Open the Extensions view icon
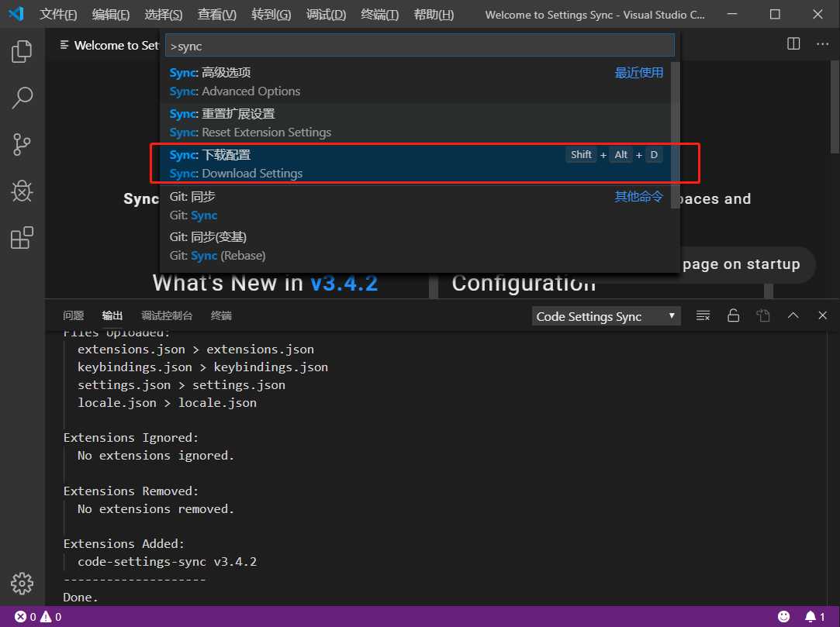This screenshot has height=627, width=840. click(x=22, y=238)
